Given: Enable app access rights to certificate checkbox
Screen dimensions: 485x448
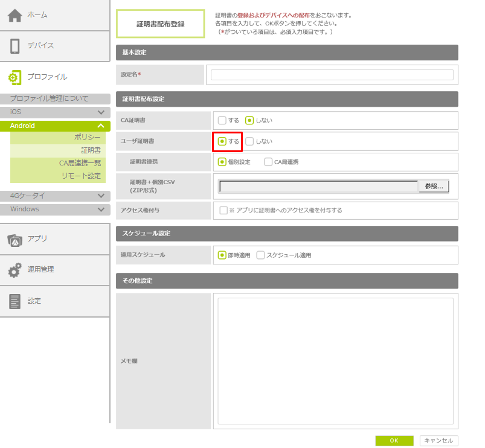Looking at the screenshot, I should pos(223,211).
